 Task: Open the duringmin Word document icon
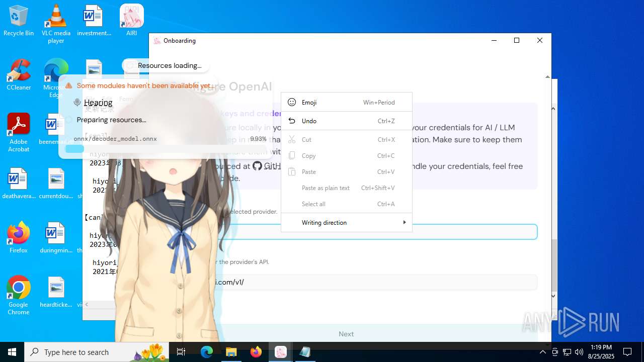(x=56, y=238)
